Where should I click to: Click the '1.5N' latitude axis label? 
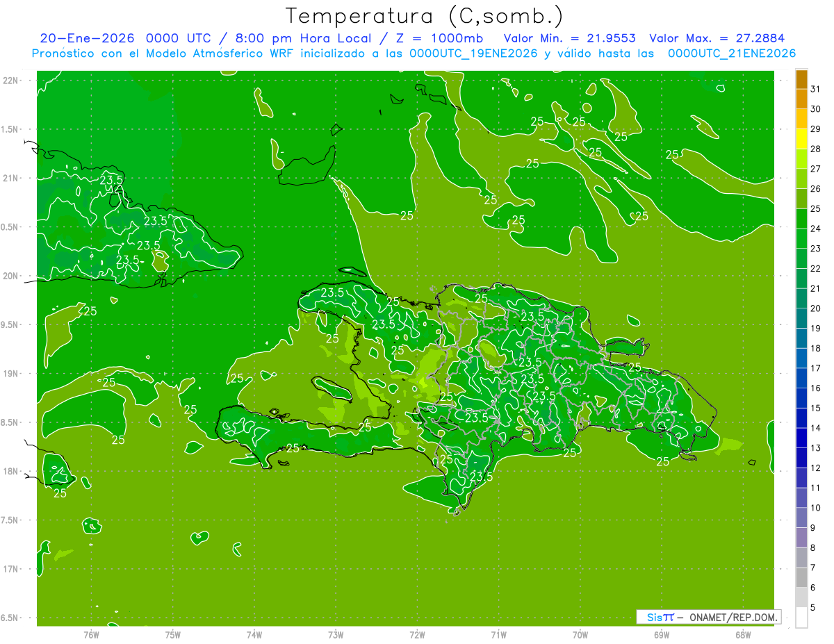coord(10,129)
